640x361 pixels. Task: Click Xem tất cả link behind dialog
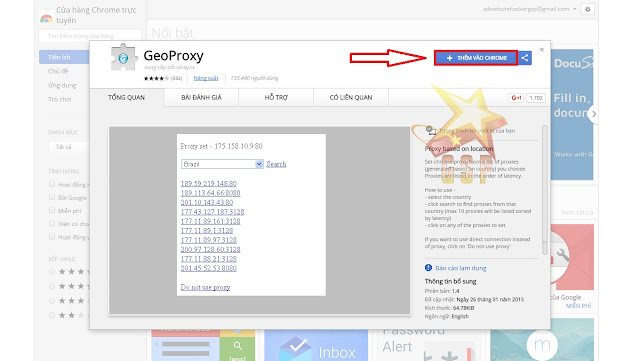(576, 212)
